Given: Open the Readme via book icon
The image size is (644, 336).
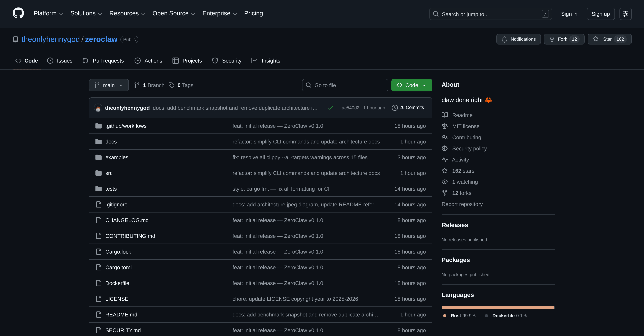Looking at the screenshot, I should [445, 115].
